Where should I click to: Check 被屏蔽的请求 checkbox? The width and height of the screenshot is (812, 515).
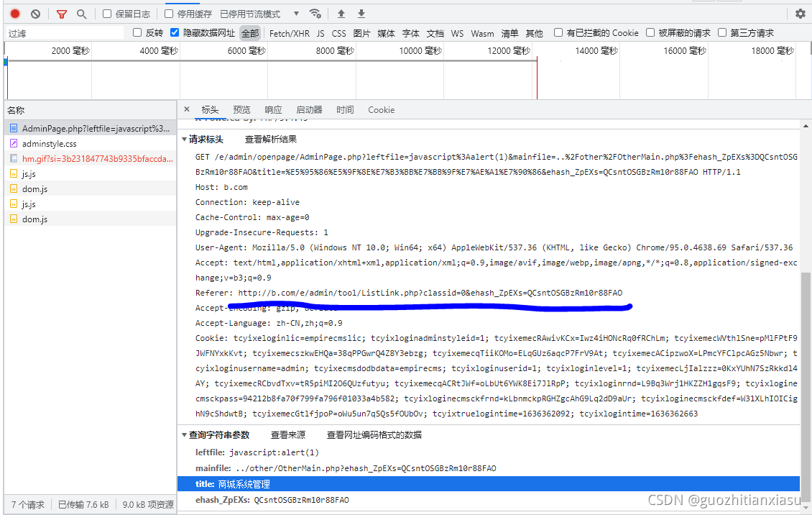pos(650,32)
